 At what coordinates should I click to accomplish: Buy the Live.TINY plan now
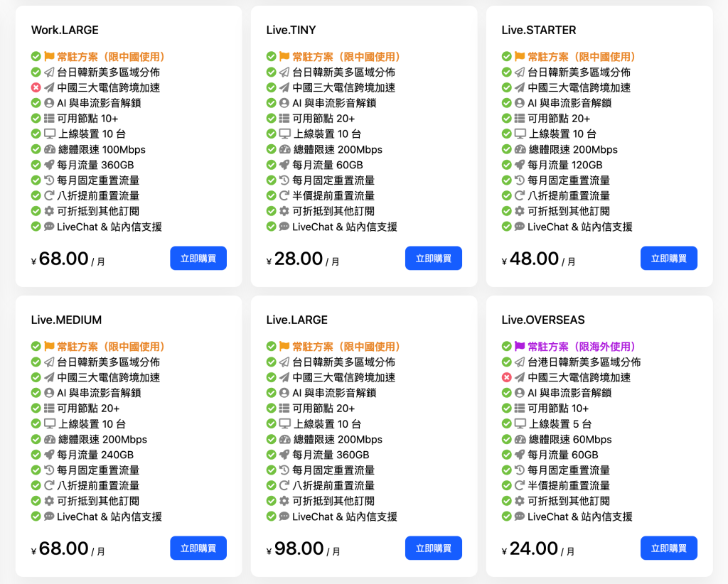click(x=433, y=258)
